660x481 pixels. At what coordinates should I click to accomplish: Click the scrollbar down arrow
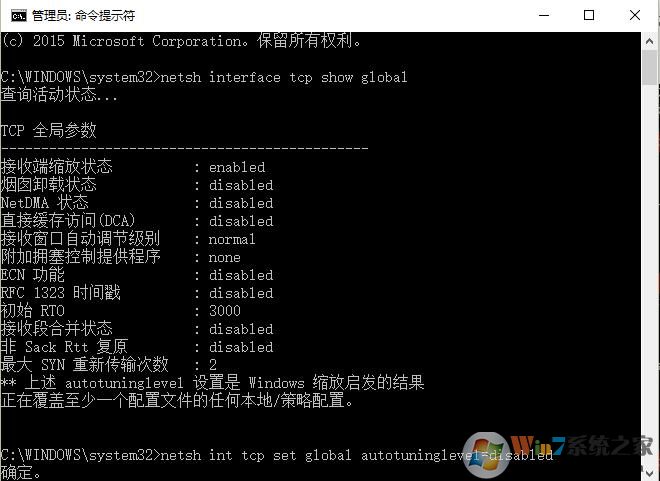coord(649,471)
